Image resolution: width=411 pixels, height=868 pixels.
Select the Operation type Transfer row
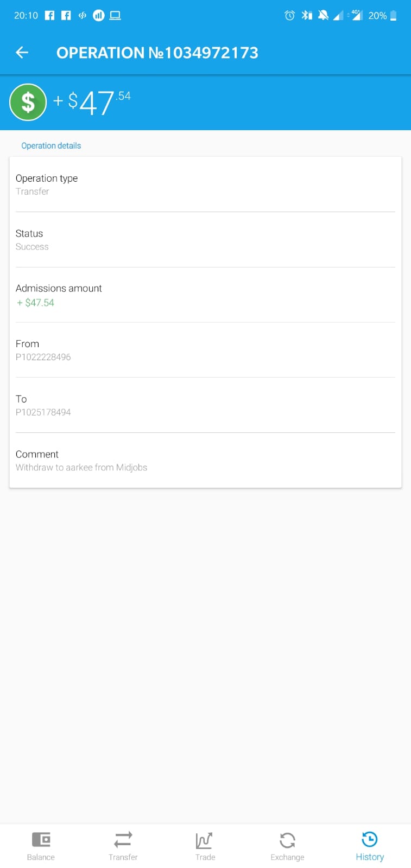click(205, 184)
